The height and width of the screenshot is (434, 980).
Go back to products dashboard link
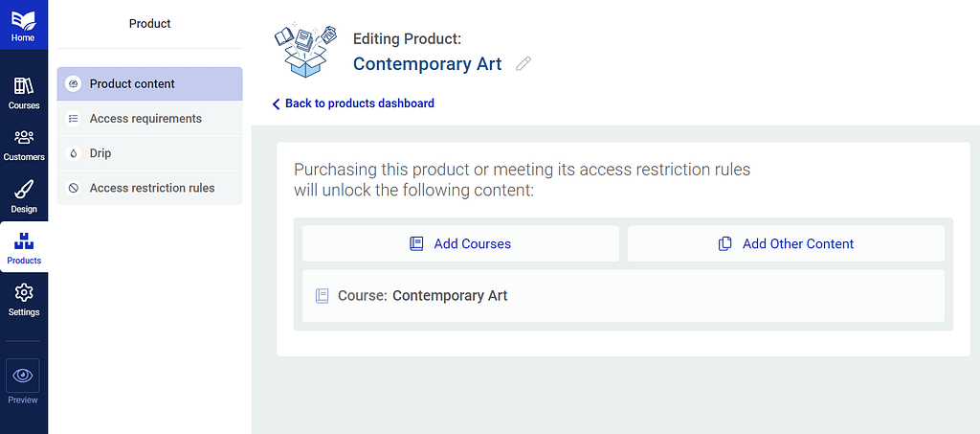tap(360, 103)
